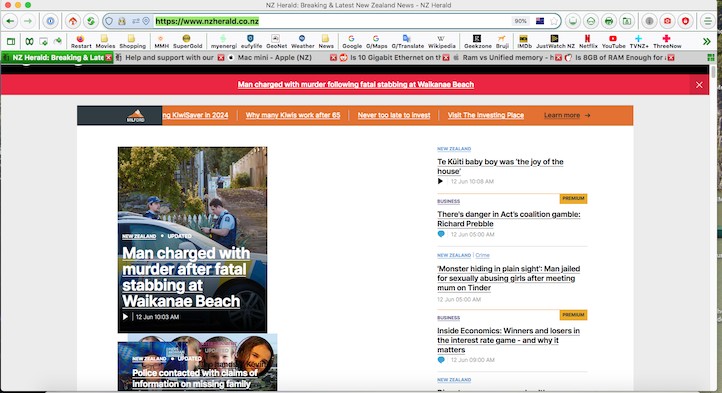Image resolution: width=722 pixels, height=393 pixels.
Task: Show all tabs with the green grid icon
Action: pyautogui.click(x=711, y=58)
